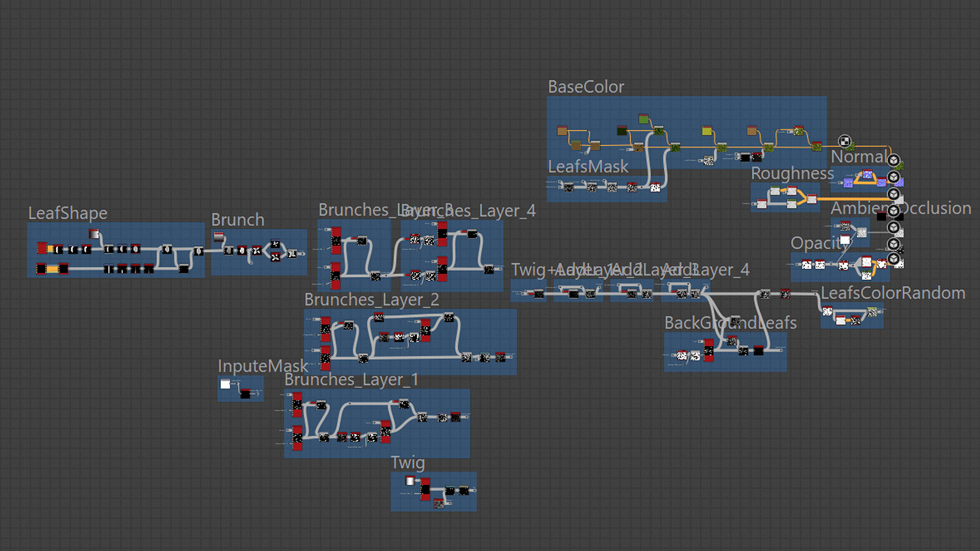Click the BackGroundLeafs frame title
980x551 pixels.
pyautogui.click(x=730, y=323)
